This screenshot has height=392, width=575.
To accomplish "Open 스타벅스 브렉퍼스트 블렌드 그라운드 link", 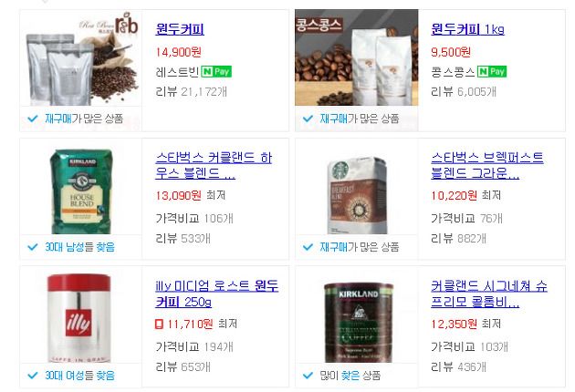I will click(x=487, y=165).
